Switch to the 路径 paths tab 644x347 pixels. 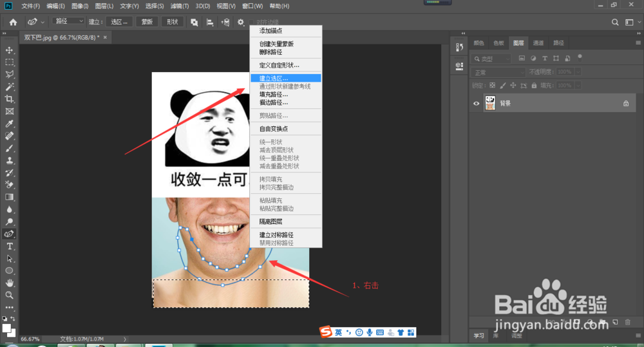pyautogui.click(x=558, y=42)
